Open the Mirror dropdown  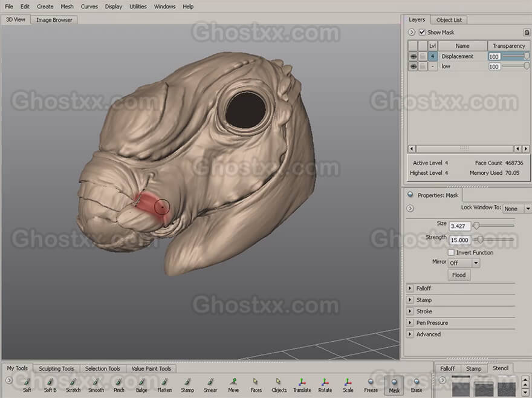pos(464,263)
